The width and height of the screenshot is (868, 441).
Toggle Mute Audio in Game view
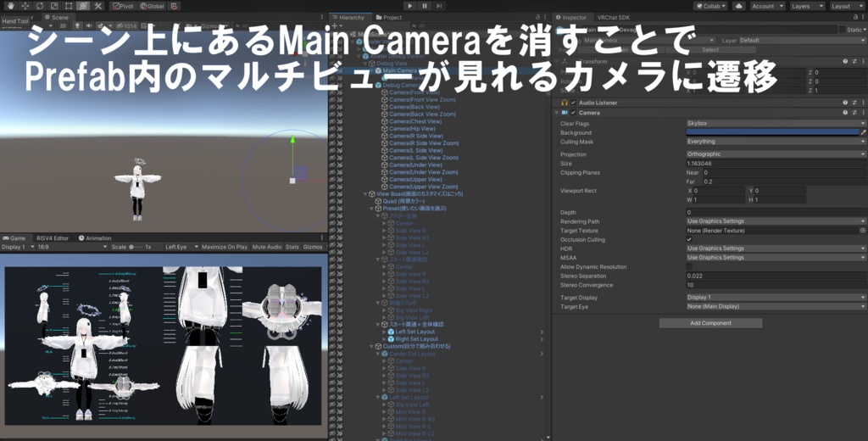point(267,247)
